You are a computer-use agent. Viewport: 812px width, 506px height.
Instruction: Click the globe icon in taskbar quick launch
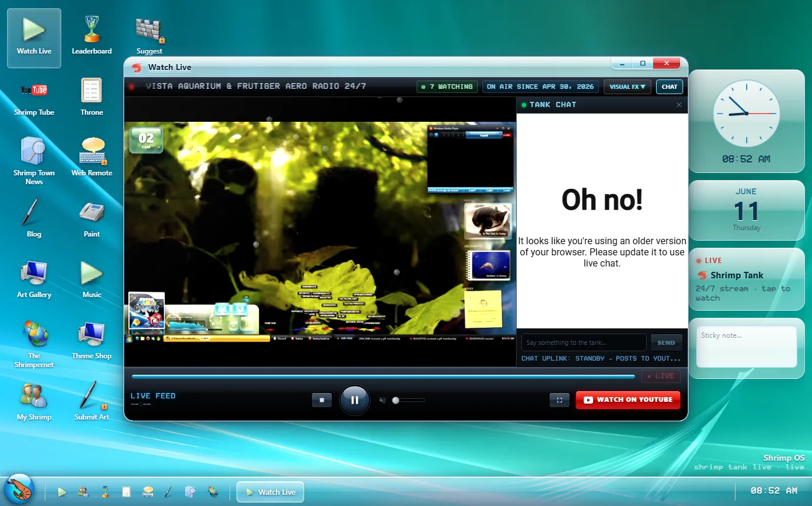213,492
